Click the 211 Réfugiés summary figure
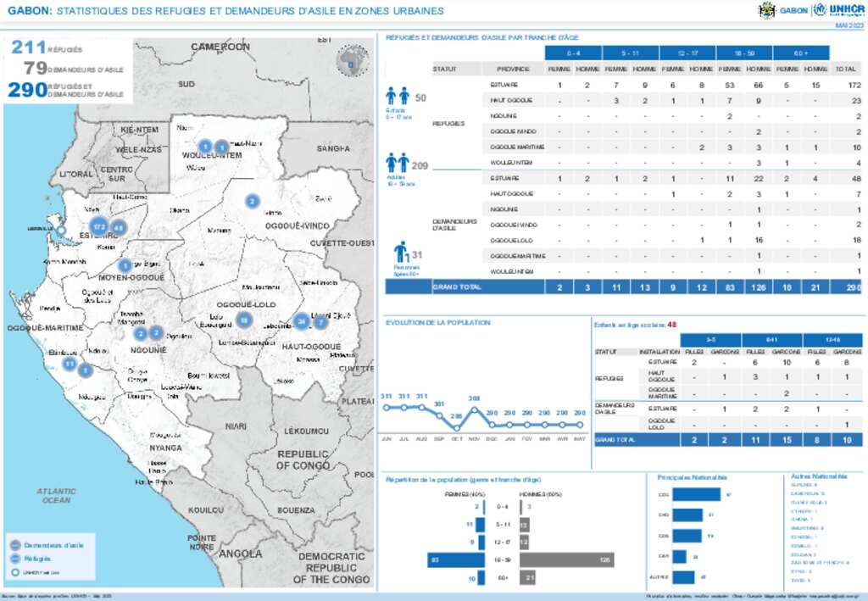The height and width of the screenshot is (601, 868). click(x=29, y=47)
